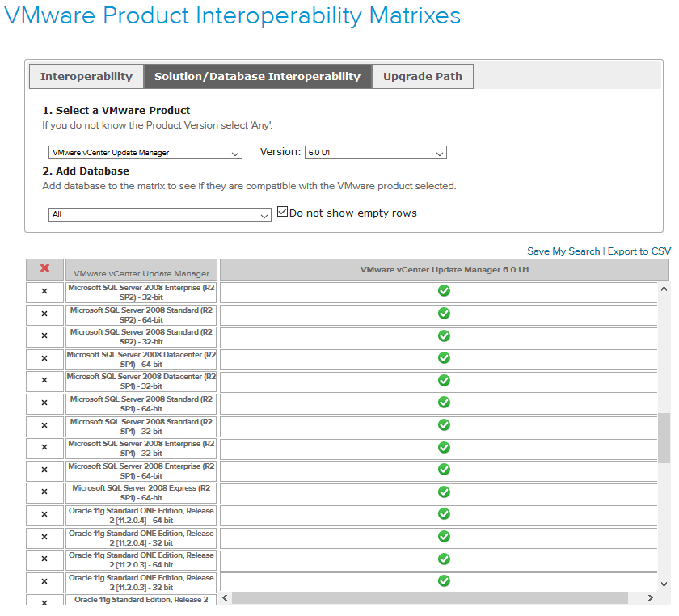The width and height of the screenshot is (679, 616).
Task: Remove the SQL Server 2008 Enterprise R2 SP2 32-bit row
Action: click(x=44, y=292)
